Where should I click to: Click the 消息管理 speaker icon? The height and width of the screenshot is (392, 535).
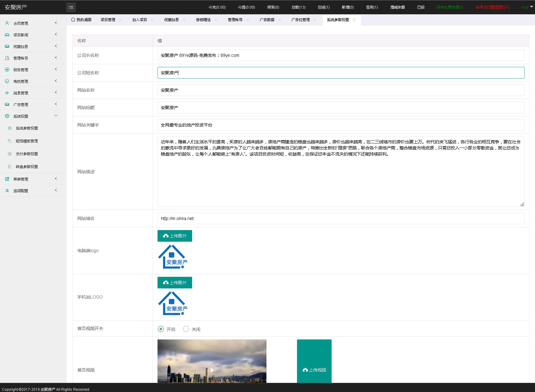click(7, 93)
